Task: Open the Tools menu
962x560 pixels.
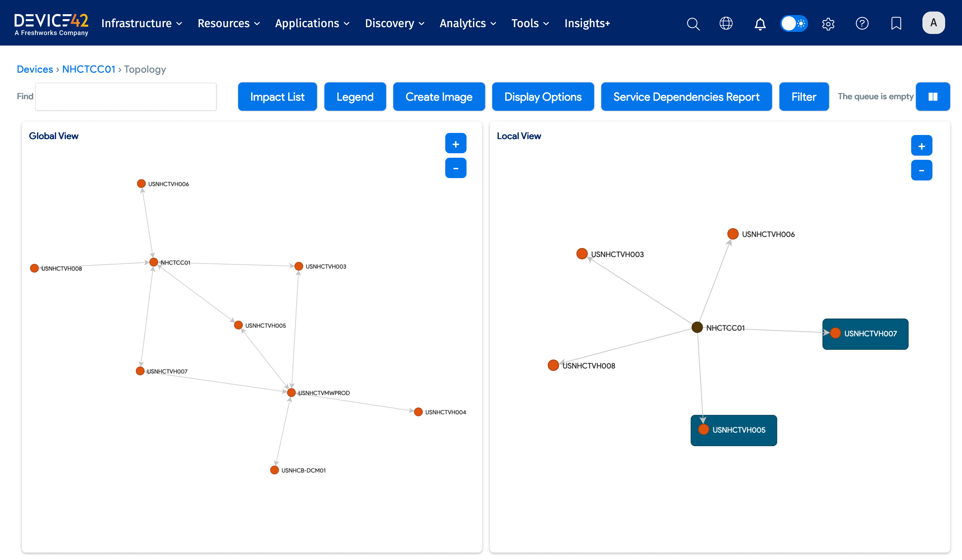Action: tap(530, 24)
